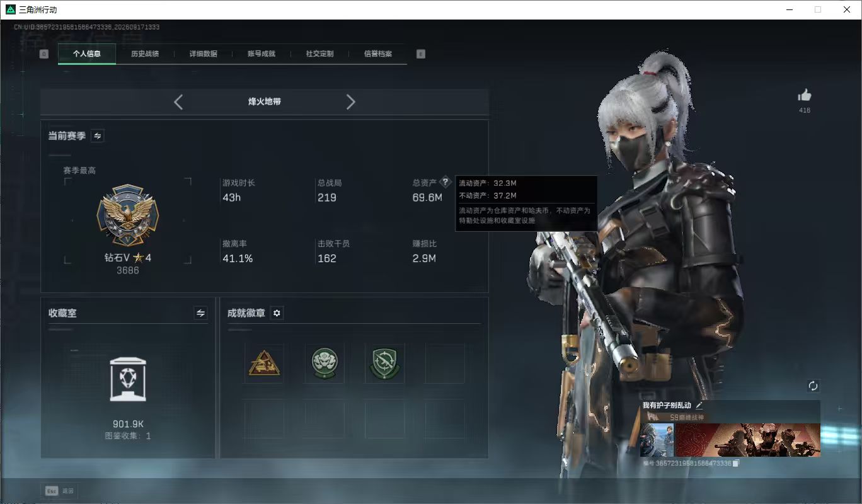Click the 流动资产: 32.3M tooltip line
Screen dimensions: 862x504
coord(488,183)
